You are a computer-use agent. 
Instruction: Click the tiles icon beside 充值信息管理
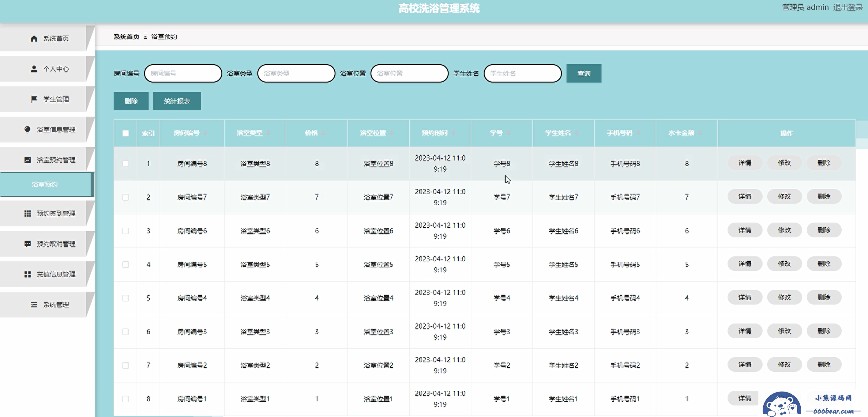point(27,274)
